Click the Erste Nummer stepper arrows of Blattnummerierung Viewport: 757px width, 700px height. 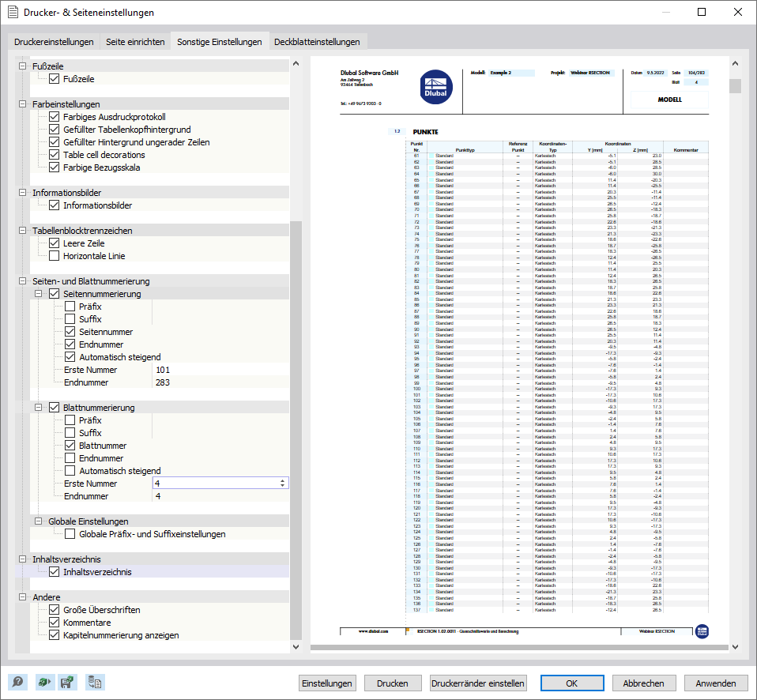(x=282, y=483)
